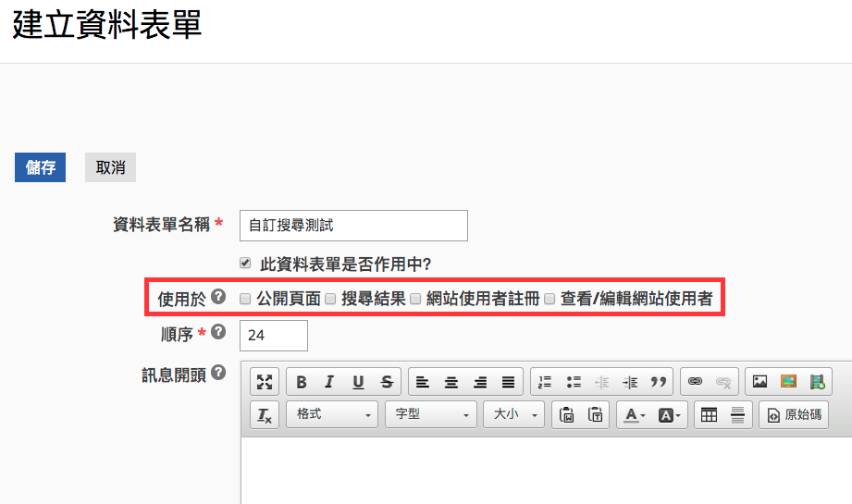Uncheck 此資料表單是否作用中 checkbox
The image size is (852, 504).
click(245, 264)
